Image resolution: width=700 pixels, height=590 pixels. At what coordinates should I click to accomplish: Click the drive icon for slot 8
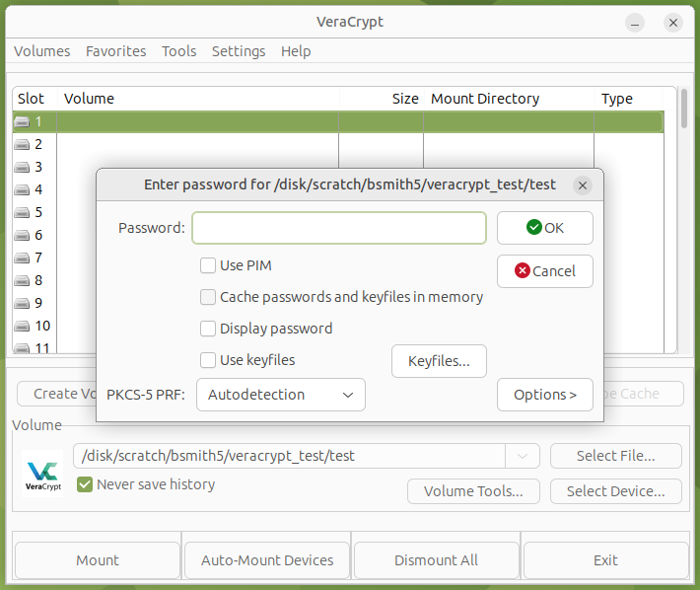tap(22, 280)
